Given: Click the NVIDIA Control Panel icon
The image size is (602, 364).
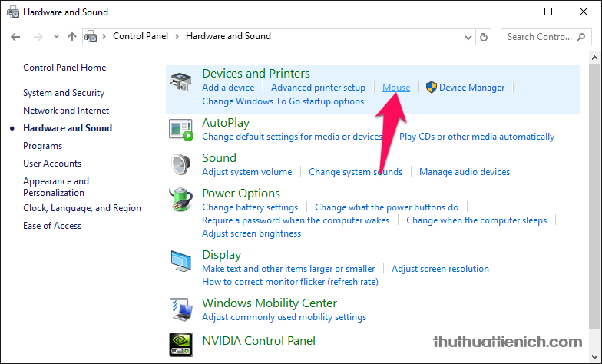Looking at the screenshot, I should pos(181,343).
